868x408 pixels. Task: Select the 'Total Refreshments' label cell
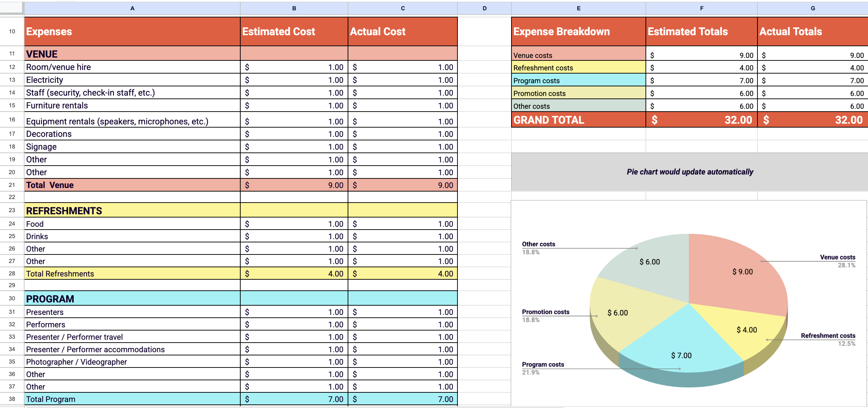coord(132,274)
